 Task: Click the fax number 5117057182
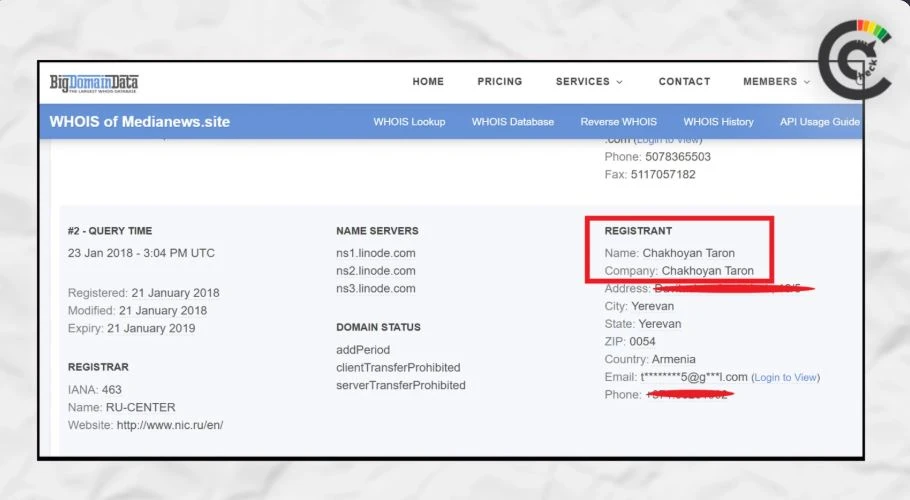click(x=663, y=175)
